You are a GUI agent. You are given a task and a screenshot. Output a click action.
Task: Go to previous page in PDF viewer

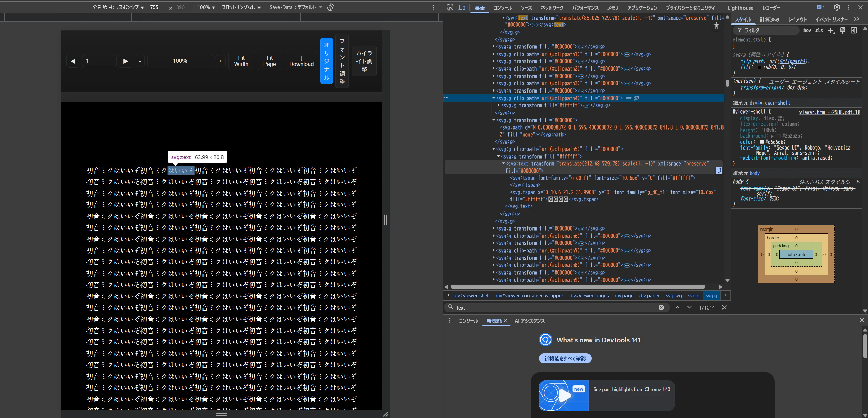[73, 61]
